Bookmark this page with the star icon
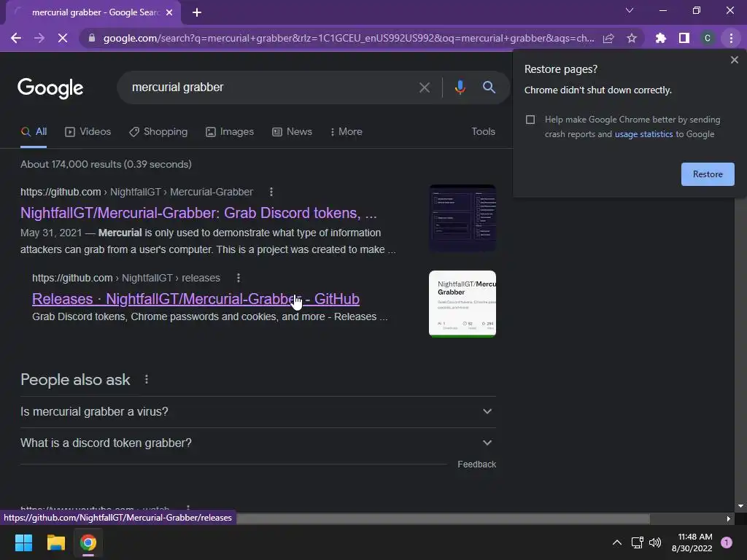The width and height of the screenshot is (747, 560). point(632,38)
